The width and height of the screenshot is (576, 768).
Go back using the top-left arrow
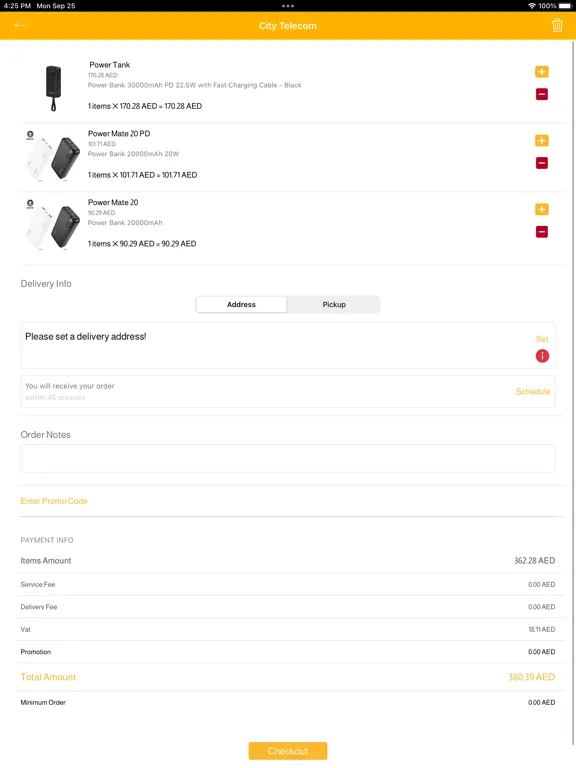pyautogui.click(x=20, y=25)
